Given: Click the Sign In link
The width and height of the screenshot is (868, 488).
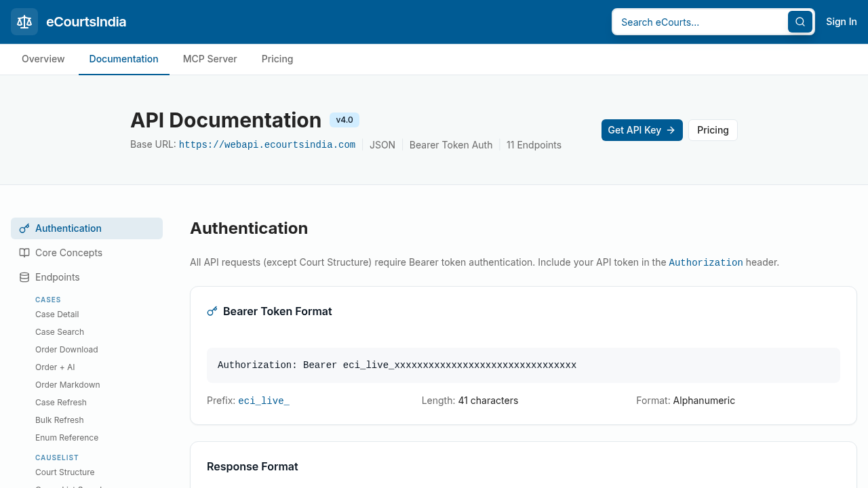Looking at the screenshot, I should 842,22.
